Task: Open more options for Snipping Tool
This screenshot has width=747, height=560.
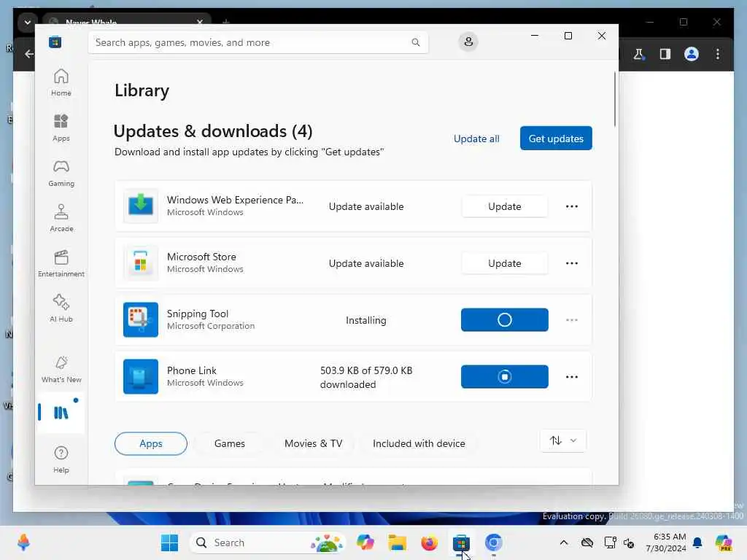Action: coord(572,320)
